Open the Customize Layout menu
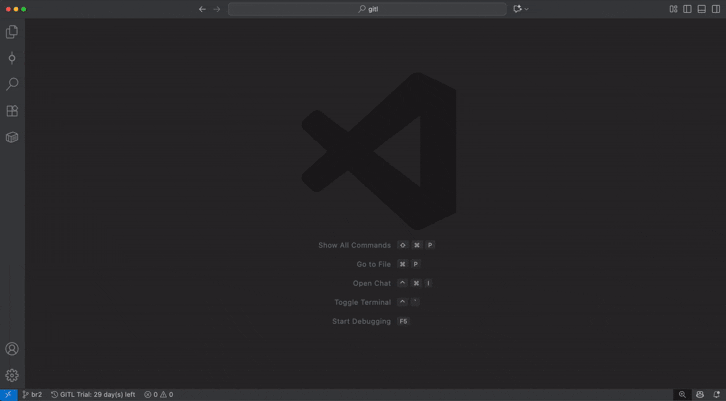Image resolution: width=726 pixels, height=401 pixels. coord(673,9)
